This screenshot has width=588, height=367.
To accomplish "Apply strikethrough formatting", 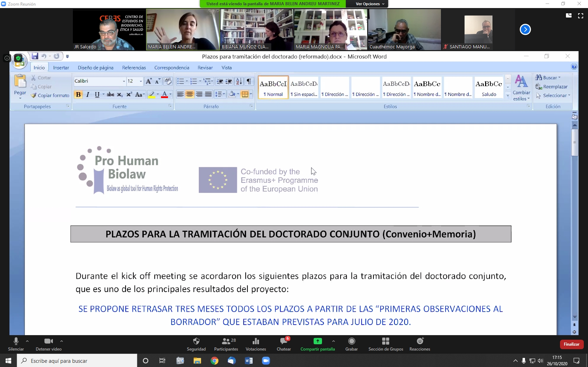I will (x=110, y=95).
